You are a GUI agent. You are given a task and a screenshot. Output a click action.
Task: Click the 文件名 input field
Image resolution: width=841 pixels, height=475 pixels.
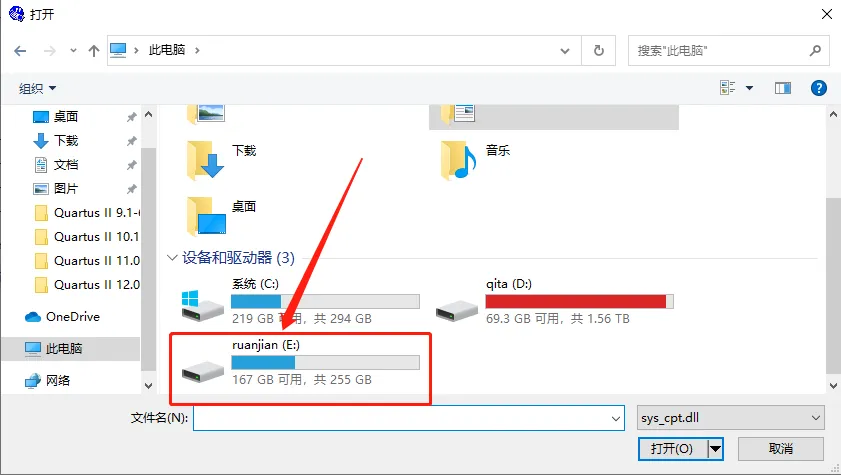pos(409,418)
